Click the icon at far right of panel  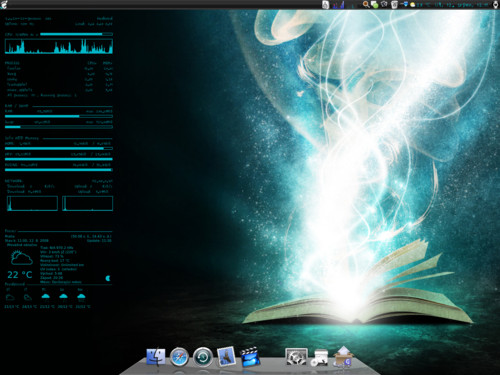[495, 4]
